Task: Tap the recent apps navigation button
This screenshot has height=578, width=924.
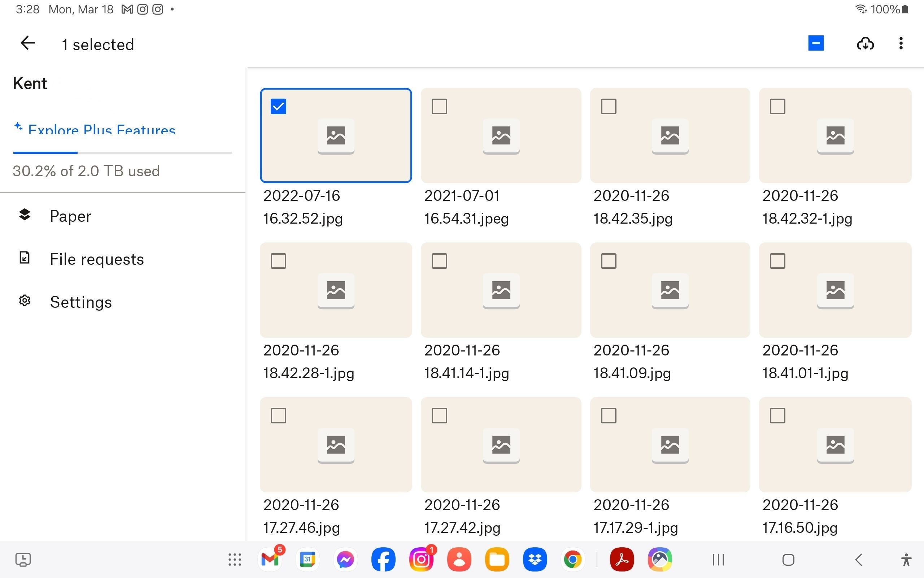Action: (x=718, y=560)
